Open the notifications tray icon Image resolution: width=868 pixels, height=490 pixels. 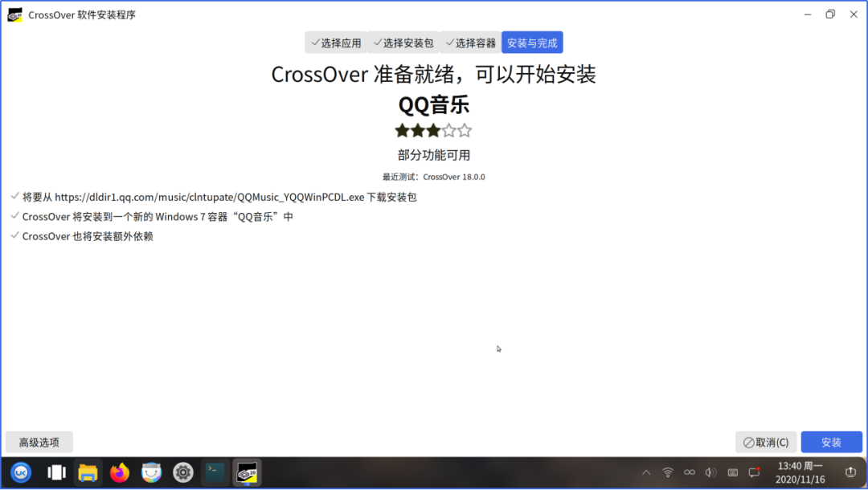tap(754, 472)
